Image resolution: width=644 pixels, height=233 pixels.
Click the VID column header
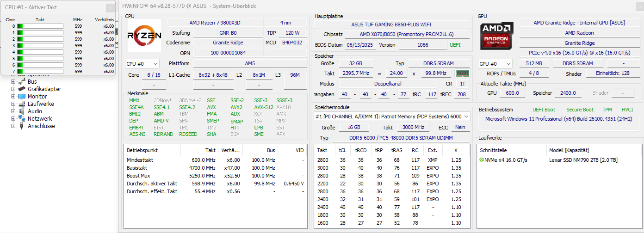click(292, 150)
